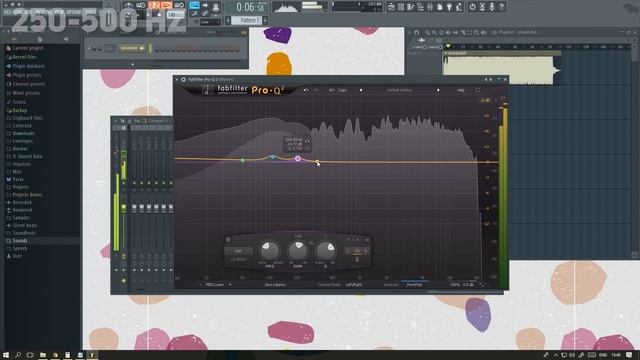Click the one-click audio recording icon
Image resolution: width=640 pixels, height=360 pixels.
[492, 7]
